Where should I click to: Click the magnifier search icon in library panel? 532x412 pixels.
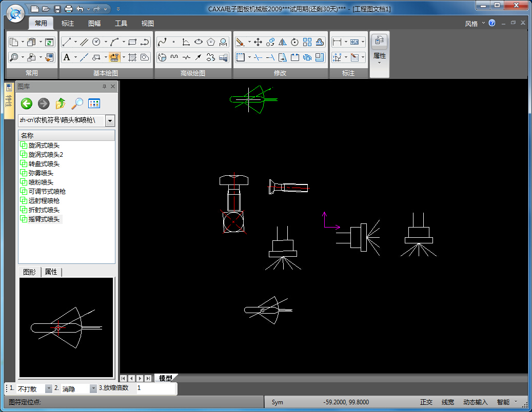click(x=77, y=104)
